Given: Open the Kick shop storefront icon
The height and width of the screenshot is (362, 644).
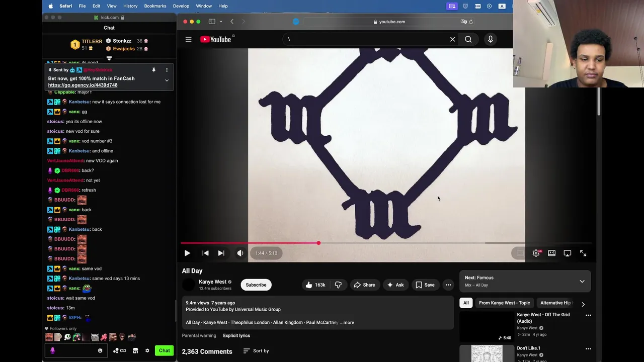Looking at the screenshot, I should coord(135,350).
